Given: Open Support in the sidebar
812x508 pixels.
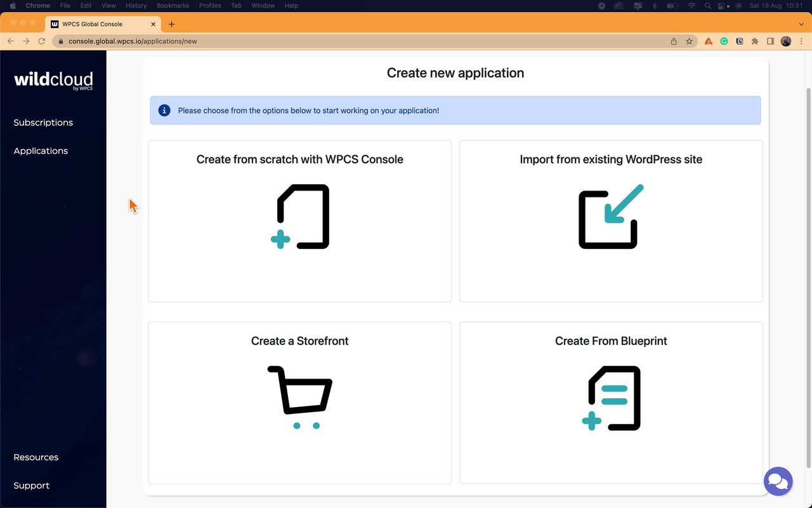Looking at the screenshot, I should (32, 486).
